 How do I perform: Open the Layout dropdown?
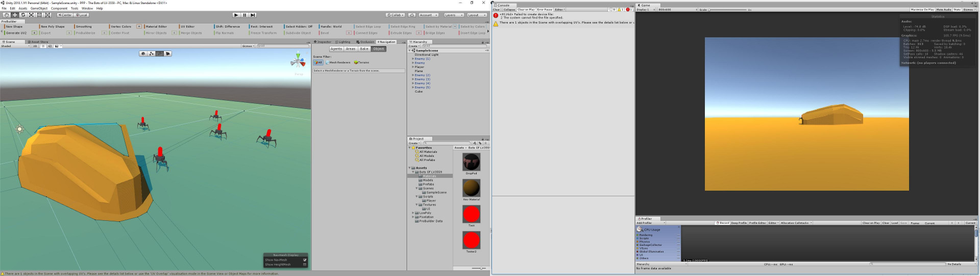pyautogui.click(x=477, y=15)
